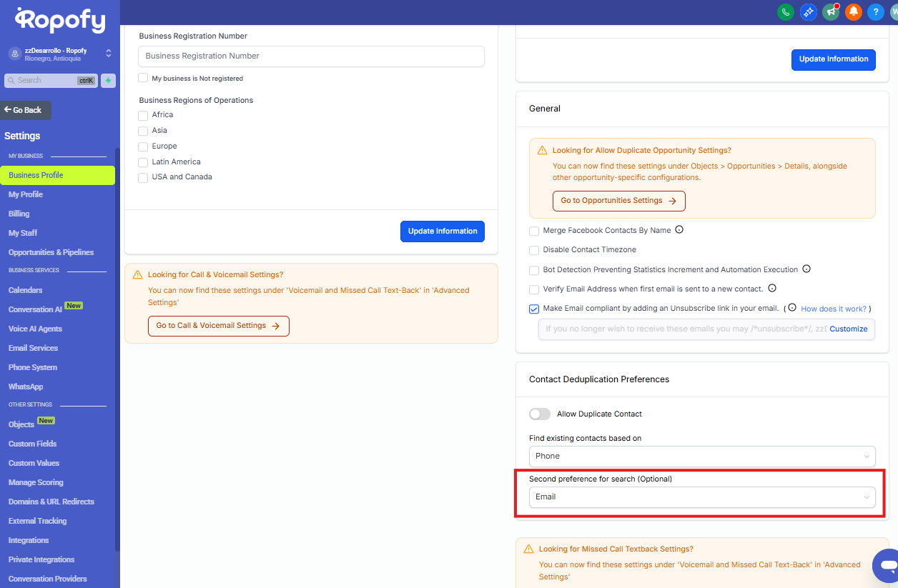Open My Profile in settings sidebar
The height and width of the screenshot is (588, 898).
[26, 194]
